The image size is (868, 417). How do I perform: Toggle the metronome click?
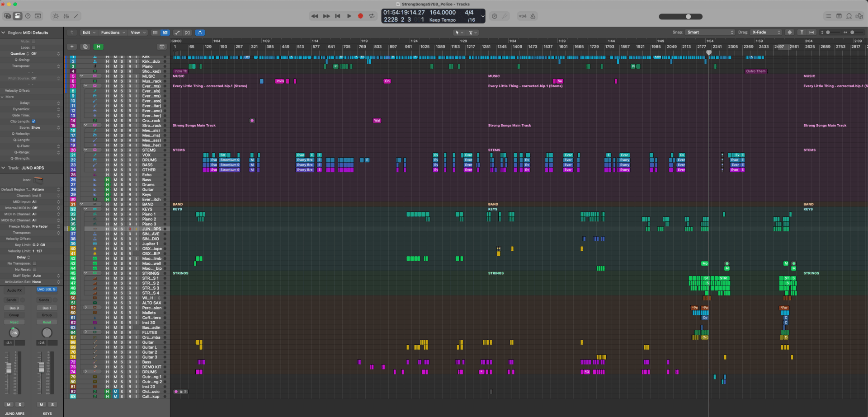(533, 16)
